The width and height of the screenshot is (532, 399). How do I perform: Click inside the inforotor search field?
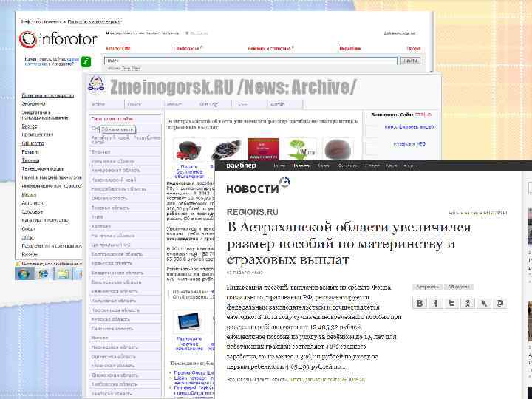250,61
